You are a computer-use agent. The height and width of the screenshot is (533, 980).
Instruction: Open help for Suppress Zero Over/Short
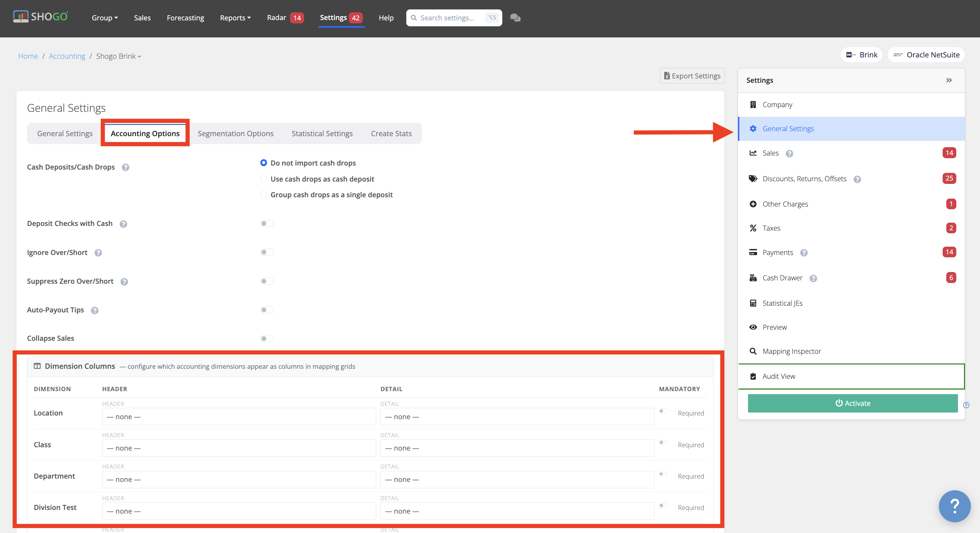(x=124, y=282)
